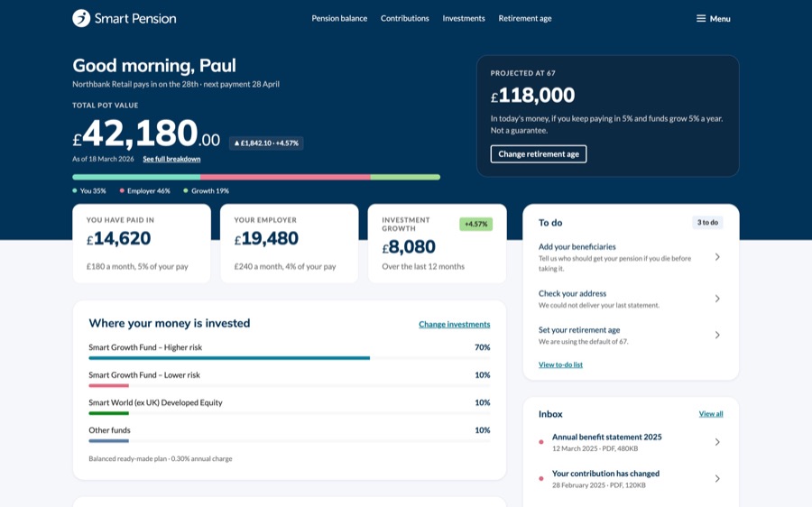Image resolution: width=812 pixels, height=507 pixels.
Task: Click the £19,480 employer amount
Action: point(266,238)
